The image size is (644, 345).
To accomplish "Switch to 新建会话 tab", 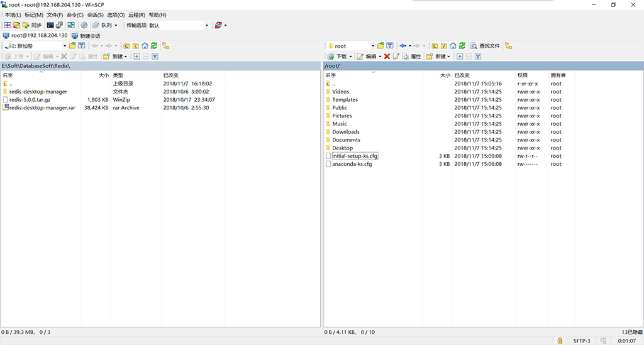I will click(x=86, y=36).
